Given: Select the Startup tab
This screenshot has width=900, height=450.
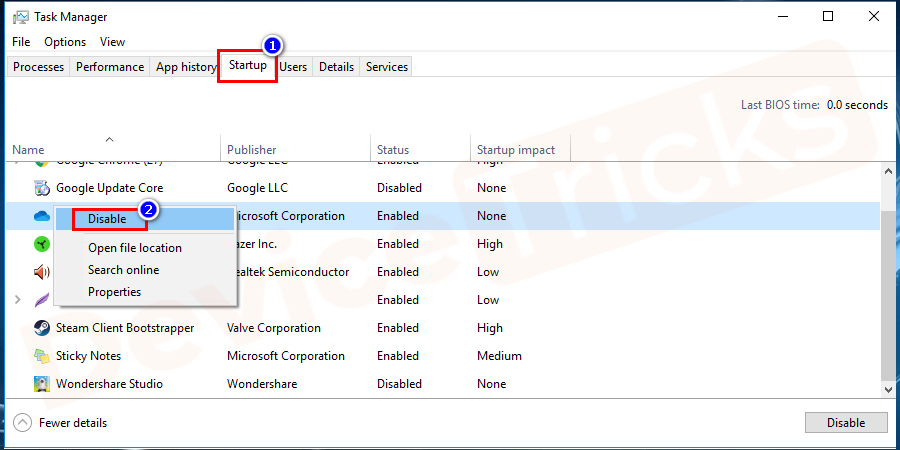Looking at the screenshot, I should coord(247,65).
